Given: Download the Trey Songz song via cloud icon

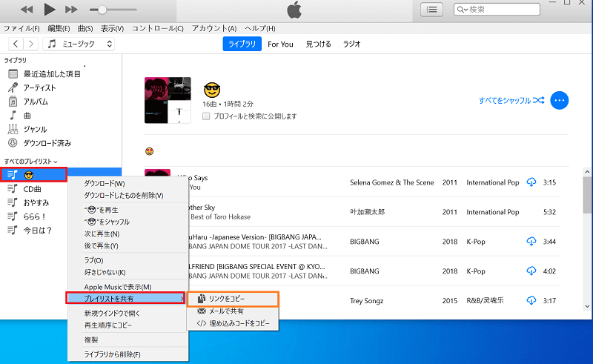Looking at the screenshot, I should pyautogui.click(x=531, y=300).
